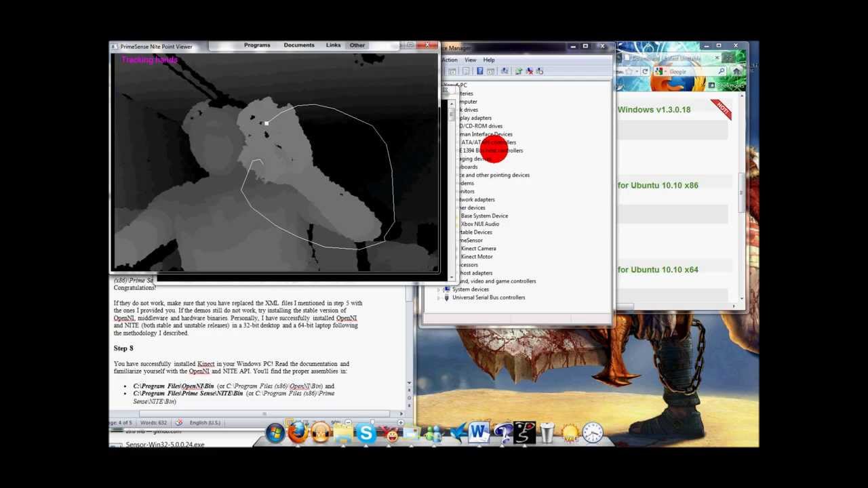Viewport: 868px width, 488px height.
Task: Open the 'for Ubuntu 10.10 x64' link
Action: point(658,270)
